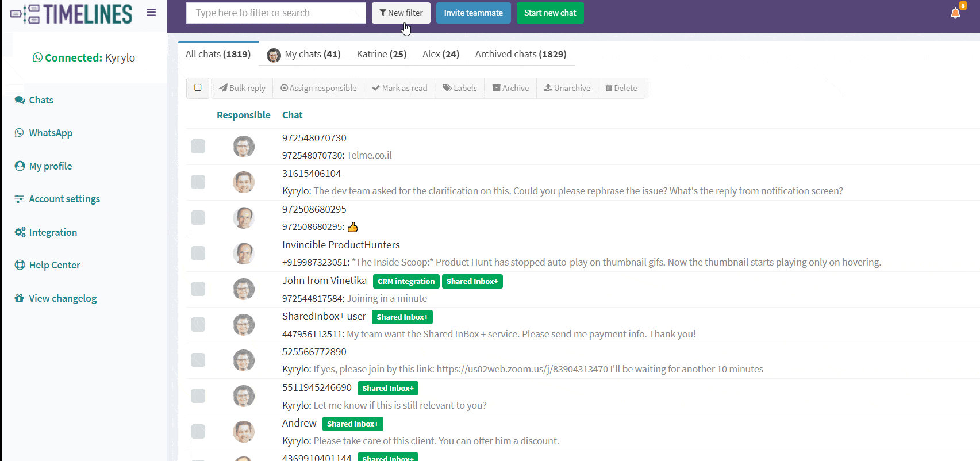Open My profile in sidebar
The width and height of the screenshot is (980, 461).
click(51, 166)
